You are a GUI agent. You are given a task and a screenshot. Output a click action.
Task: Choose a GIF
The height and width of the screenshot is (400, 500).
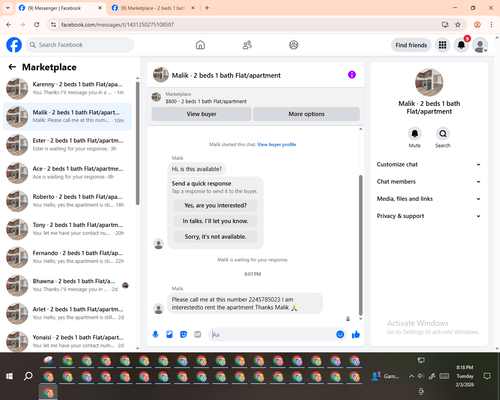tap(198, 334)
